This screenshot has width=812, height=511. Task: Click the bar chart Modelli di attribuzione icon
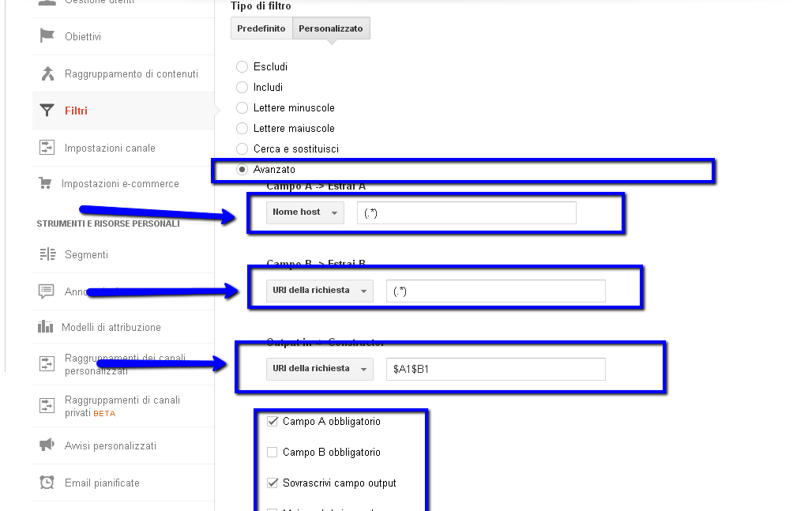point(46,327)
